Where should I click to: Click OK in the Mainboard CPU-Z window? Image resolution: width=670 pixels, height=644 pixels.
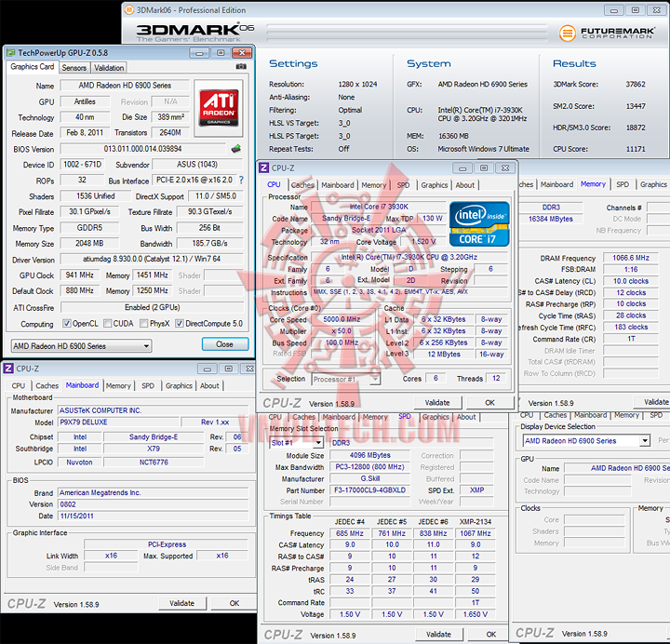coord(234,603)
